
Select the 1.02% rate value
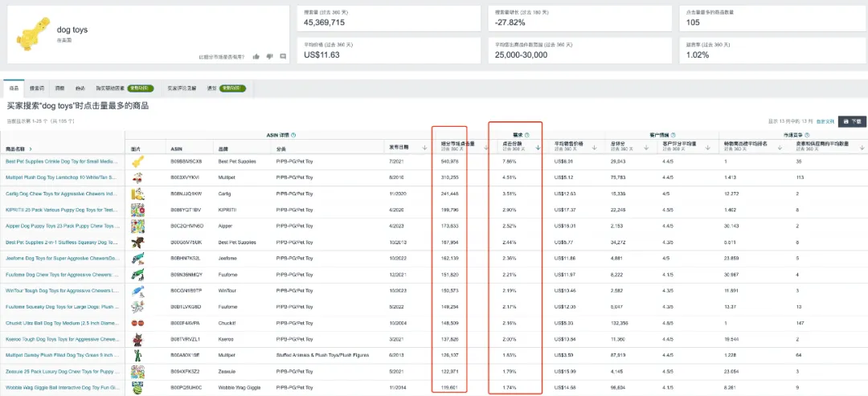pos(698,55)
